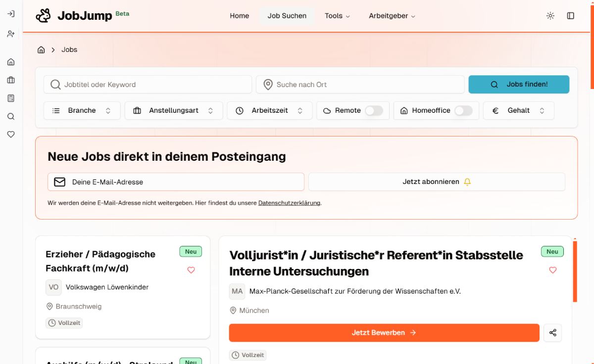Image resolution: width=594 pixels, height=364 pixels.
Task: Click the VO company avatar for Volkswagen Löwenkinder
Action: point(53,287)
